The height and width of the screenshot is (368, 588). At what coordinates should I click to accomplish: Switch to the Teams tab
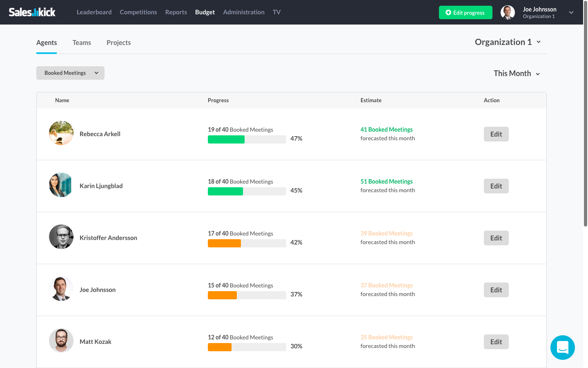point(82,43)
